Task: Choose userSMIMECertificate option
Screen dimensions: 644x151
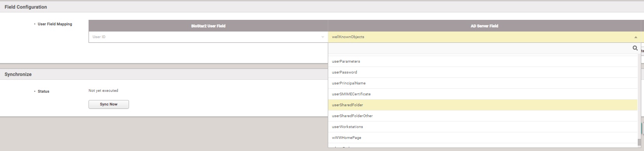Action: [x=483, y=94]
